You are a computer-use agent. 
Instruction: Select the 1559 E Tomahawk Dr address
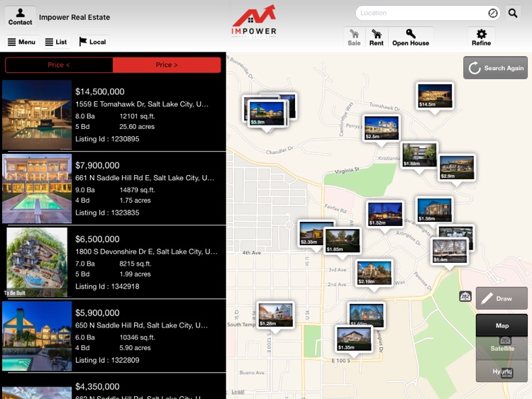click(142, 104)
